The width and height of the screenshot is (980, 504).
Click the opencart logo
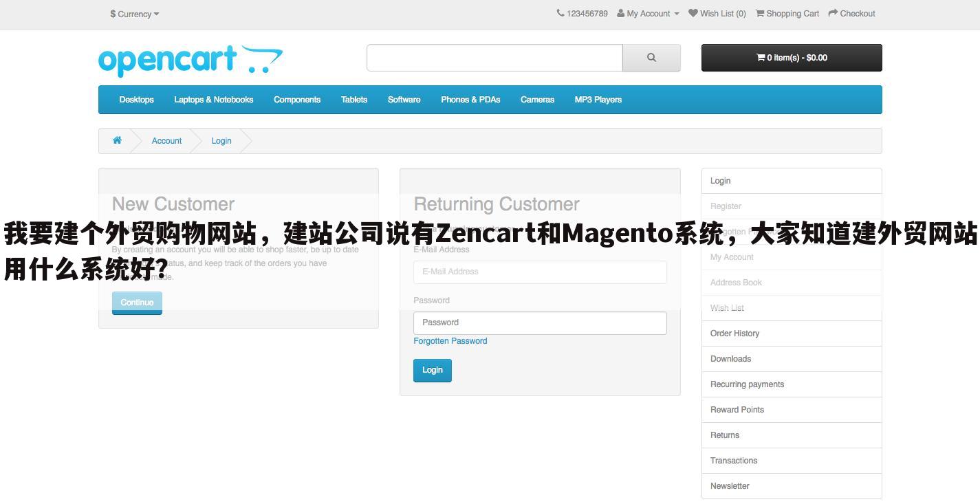click(190, 61)
